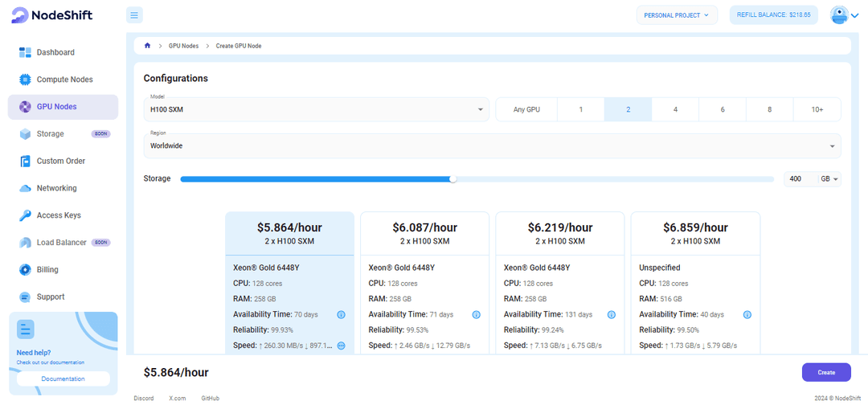
Task: Click the NodeShift logo icon
Action: point(20,15)
